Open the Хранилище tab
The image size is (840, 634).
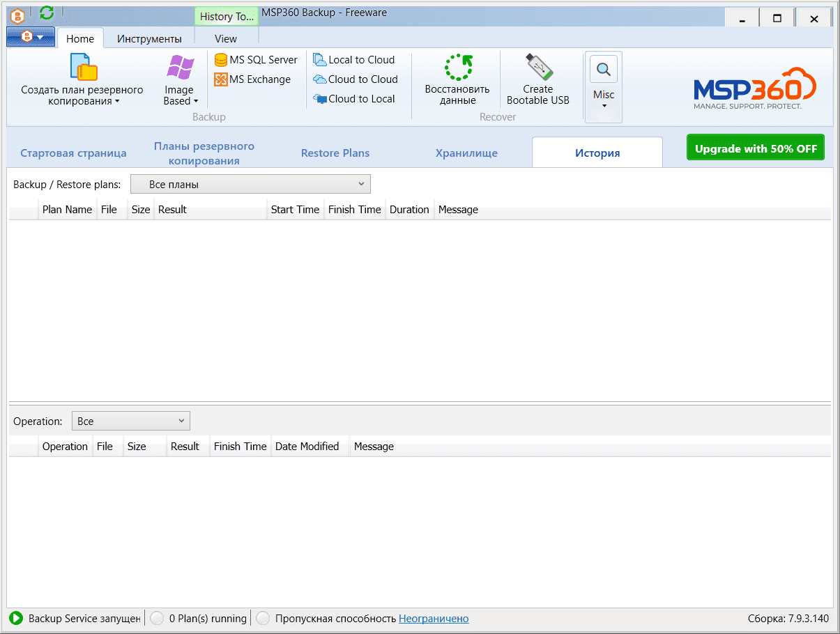[x=466, y=153]
